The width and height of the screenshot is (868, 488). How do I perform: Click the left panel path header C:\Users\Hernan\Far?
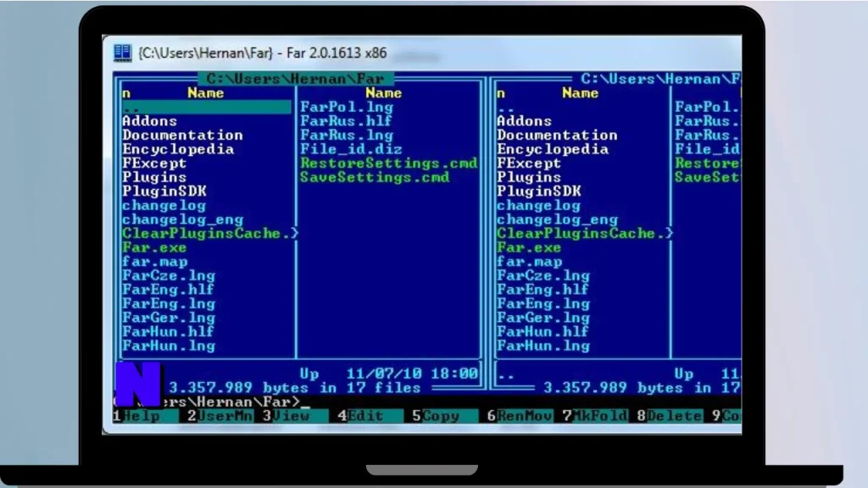(295, 79)
